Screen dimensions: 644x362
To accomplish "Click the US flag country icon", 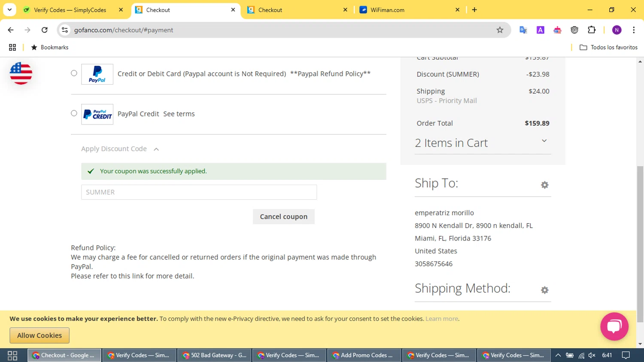I will [21, 73].
